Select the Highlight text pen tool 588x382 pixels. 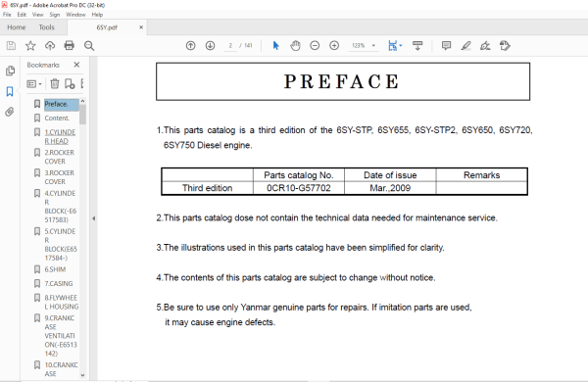(x=465, y=46)
